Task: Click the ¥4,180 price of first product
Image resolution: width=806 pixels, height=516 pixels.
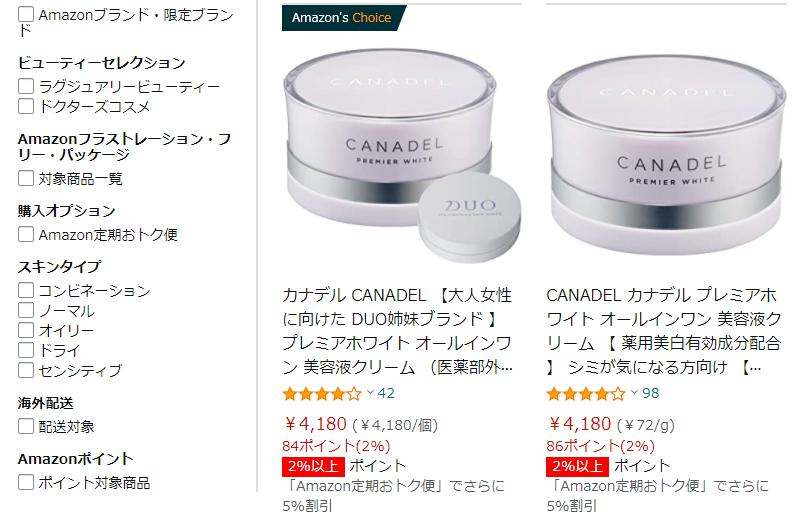Action: (x=316, y=424)
